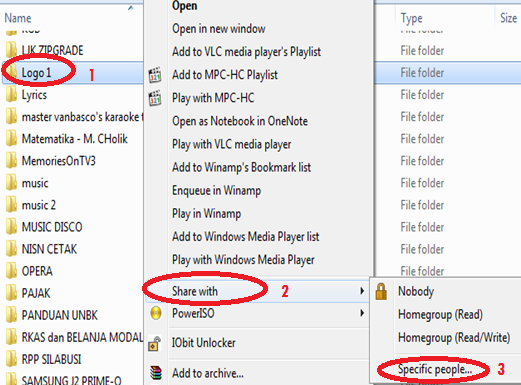Choose Open in the context menu

(x=184, y=6)
